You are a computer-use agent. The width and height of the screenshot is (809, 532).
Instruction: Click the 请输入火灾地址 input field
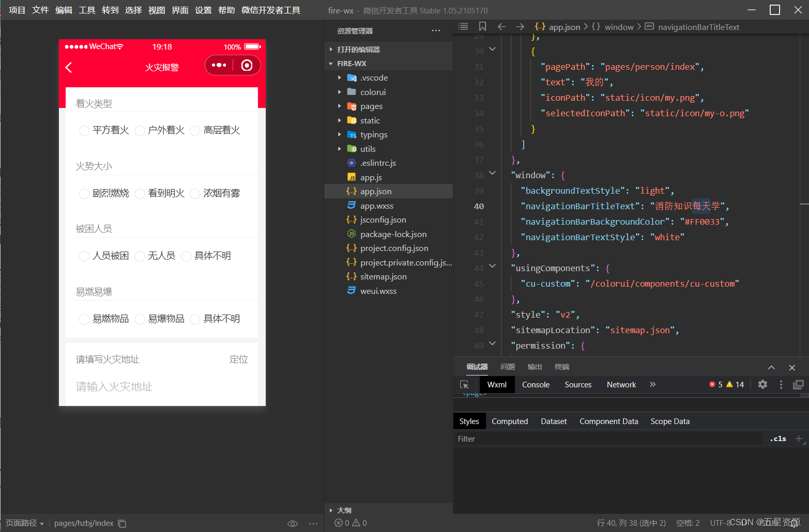pyautogui.click(x=162, y=387)
